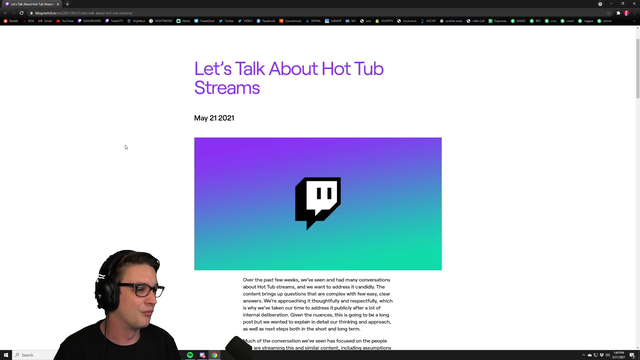Screen dimensions: 640x360
Task: Open a new browser tab
Action: click(67, 4)
